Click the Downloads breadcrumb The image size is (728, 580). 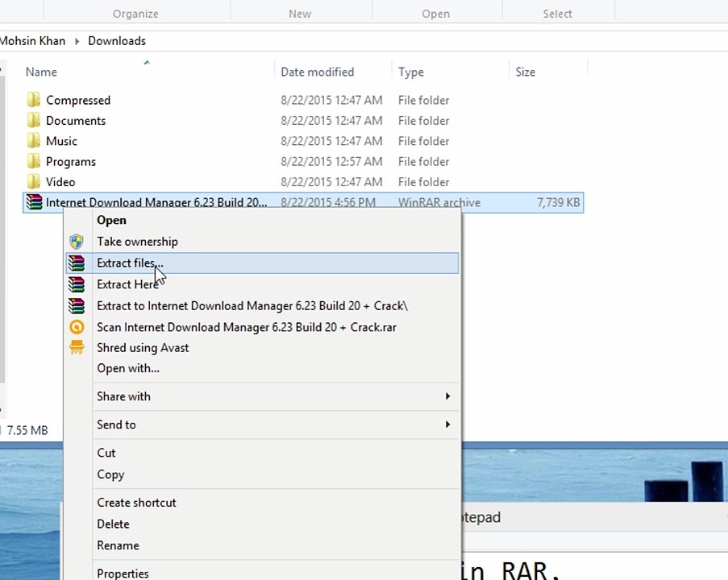[117, 41]
